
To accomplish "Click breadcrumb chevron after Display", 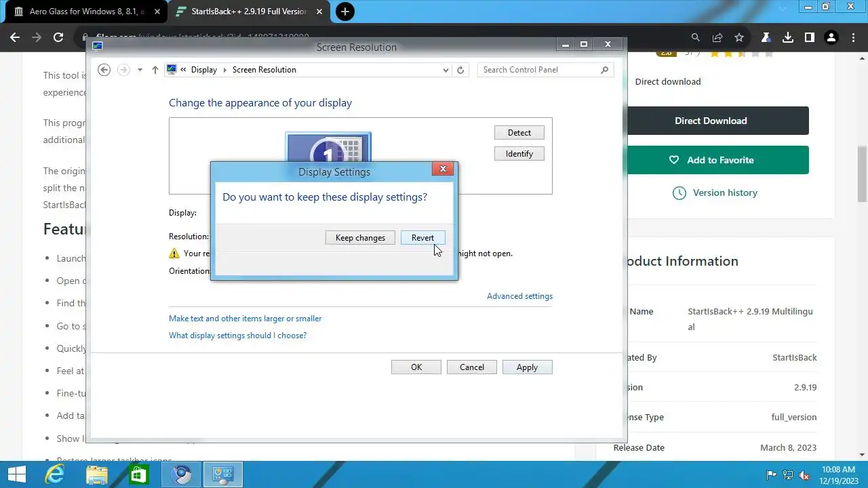I will [225, 70].
